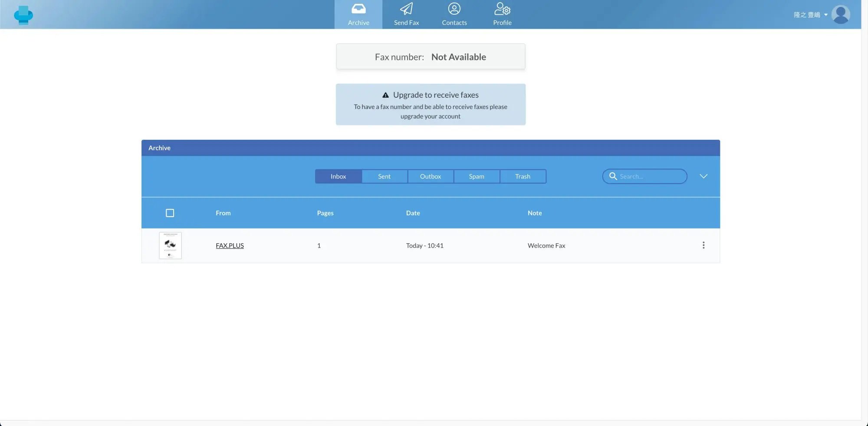Tick the select-all checkbox
This screenshot has height=426, width=868.
pyautogui.click(x=170, y=213)
